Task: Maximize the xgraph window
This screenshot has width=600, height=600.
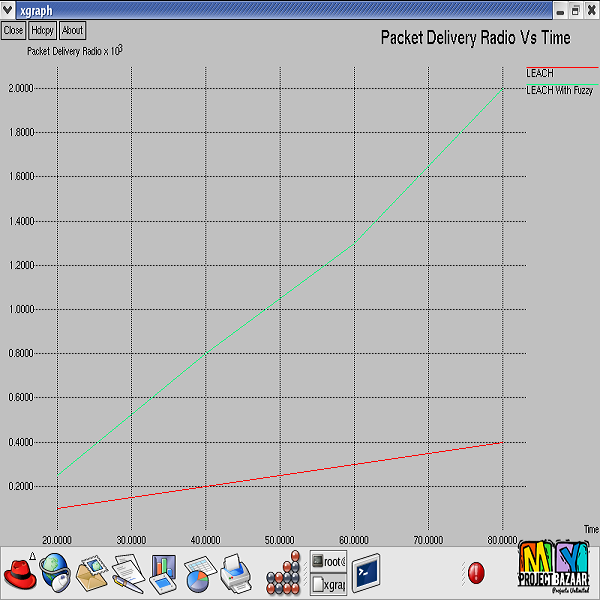Action: (575, 9)
